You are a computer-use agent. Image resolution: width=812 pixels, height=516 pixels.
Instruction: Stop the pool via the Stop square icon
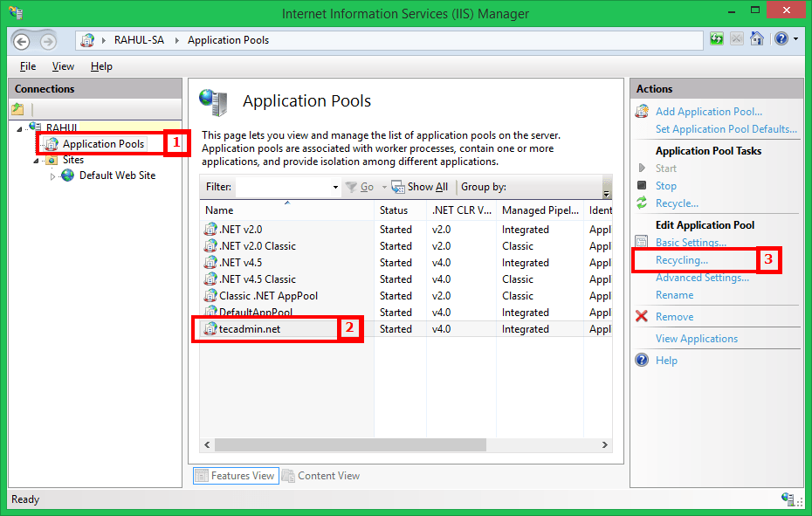click(643, 185)
